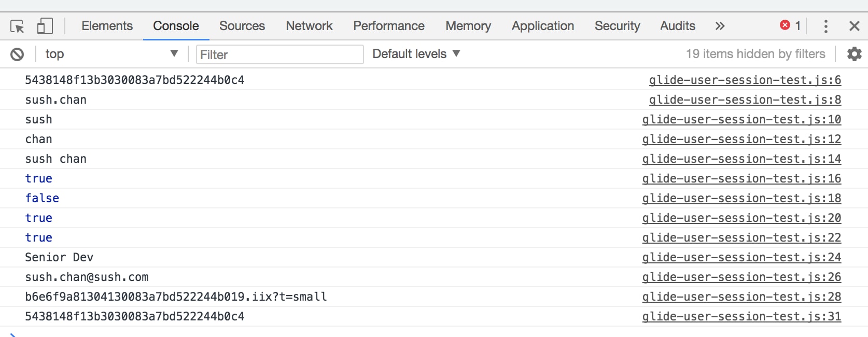
Task: Follow link glide-user-session-test.js:10
Action: coord(741,119)
